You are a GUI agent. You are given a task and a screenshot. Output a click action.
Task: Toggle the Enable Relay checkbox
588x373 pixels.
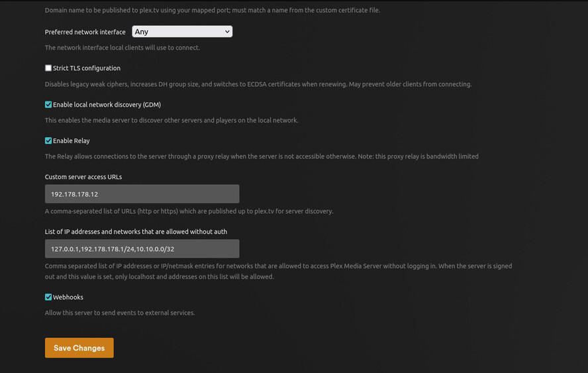pyautogui.click(x=48, y=140)
